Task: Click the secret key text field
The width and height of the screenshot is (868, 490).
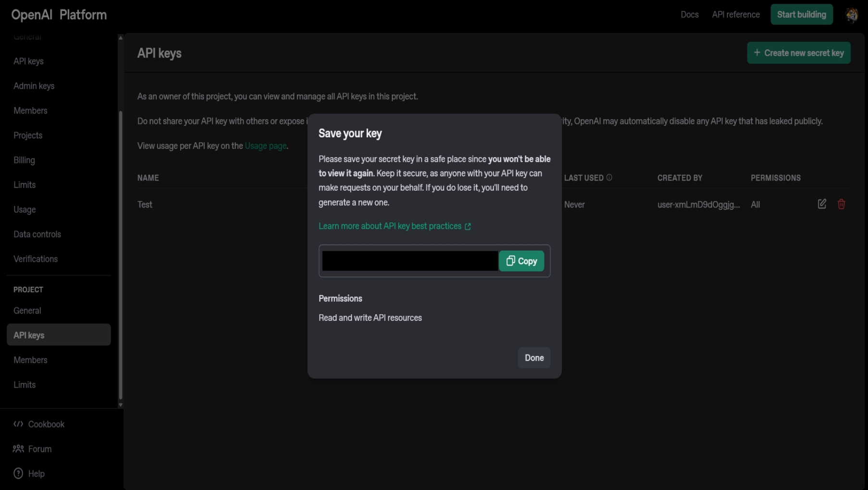Action: [x=409, y=261]
